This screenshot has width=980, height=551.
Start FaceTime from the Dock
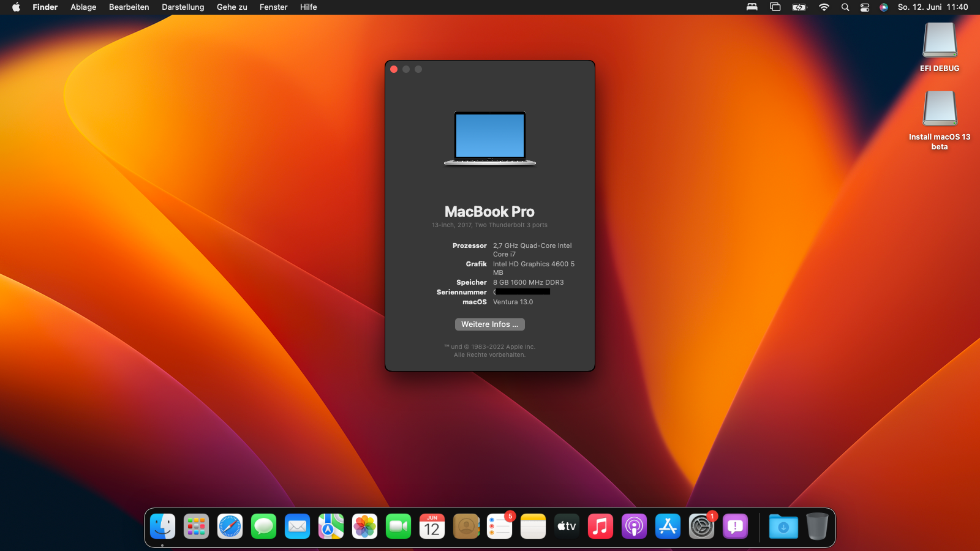click(x=398, y=527)
